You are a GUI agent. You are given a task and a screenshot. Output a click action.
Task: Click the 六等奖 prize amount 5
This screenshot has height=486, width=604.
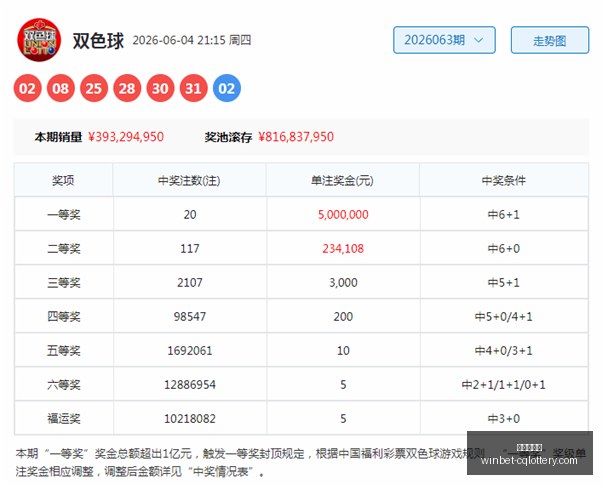pyautogui.click(x=343, y=385)
